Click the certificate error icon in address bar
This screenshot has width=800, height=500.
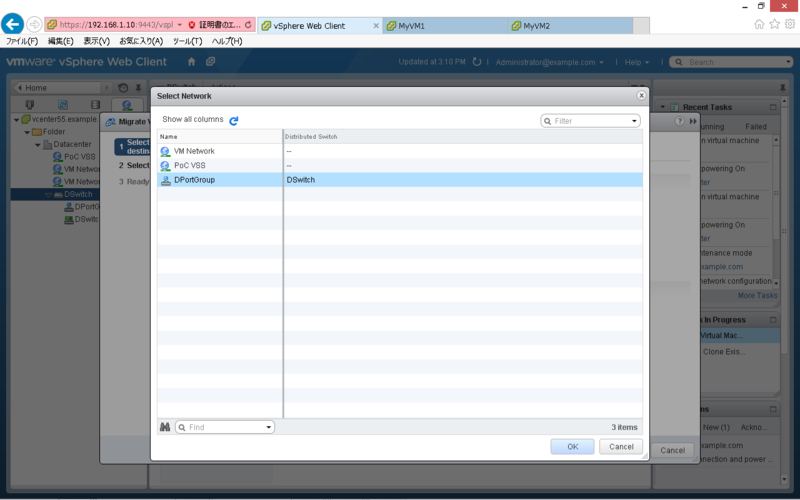(192, 24)
